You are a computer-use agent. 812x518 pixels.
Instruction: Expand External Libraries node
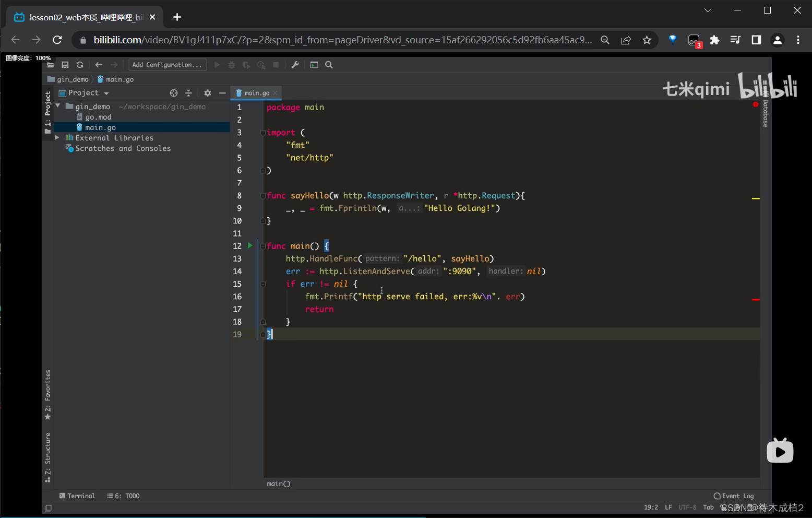pyautogui.click(x=57, y=137)
